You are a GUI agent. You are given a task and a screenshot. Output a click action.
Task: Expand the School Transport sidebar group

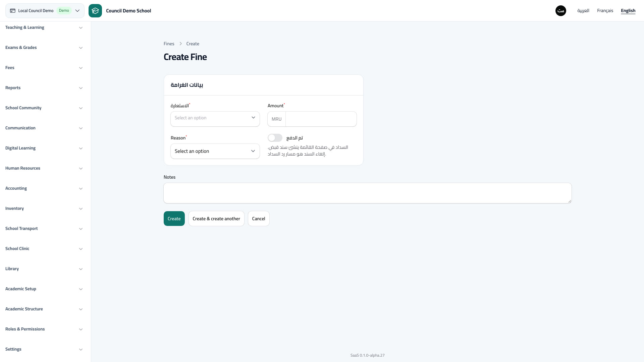(x=44, y=229)
